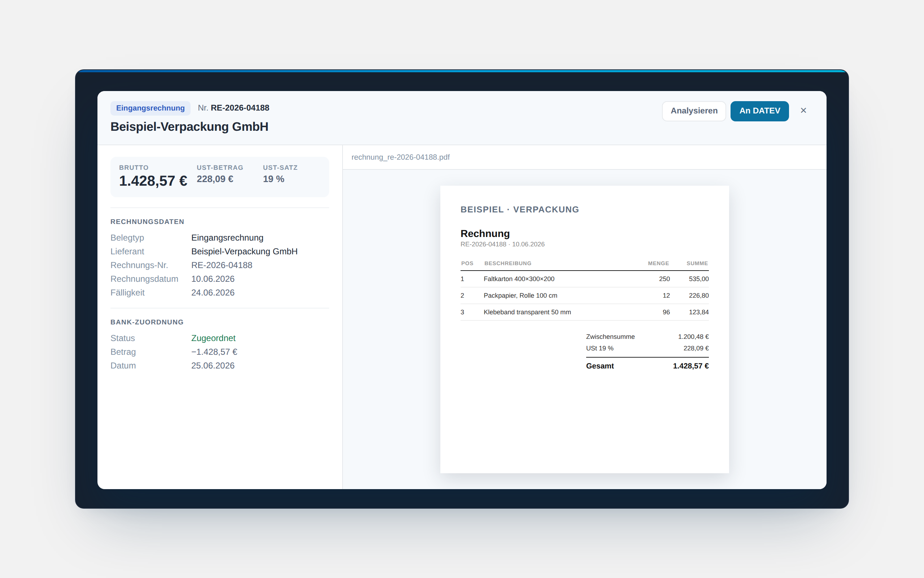Click the MENGE column header
This screenshot has width=924, height=578.
tap(658, 263)
